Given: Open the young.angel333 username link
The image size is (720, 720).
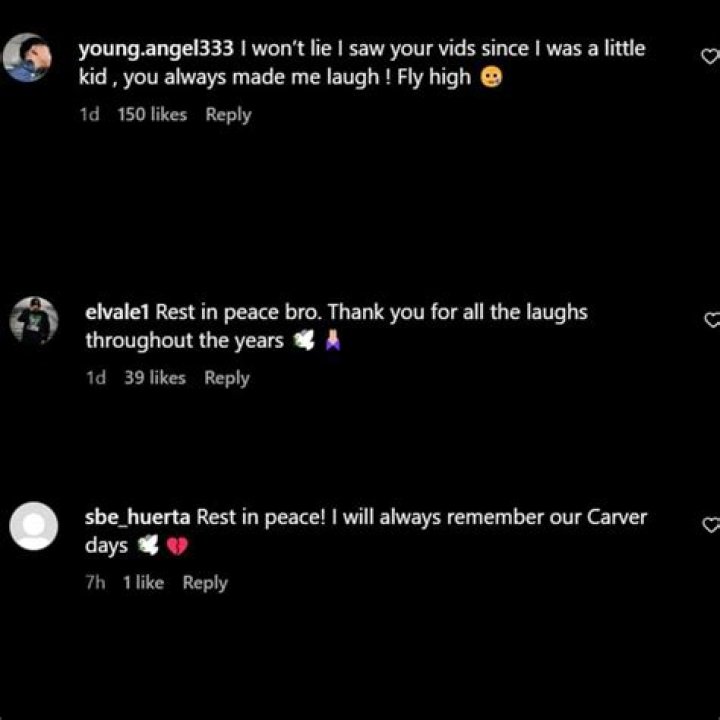Looking at the screenshot, I should [x=156, y=49].
